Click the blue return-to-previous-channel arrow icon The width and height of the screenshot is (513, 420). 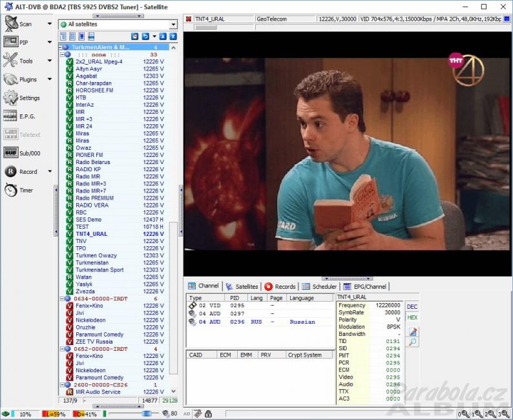[145, 37]
